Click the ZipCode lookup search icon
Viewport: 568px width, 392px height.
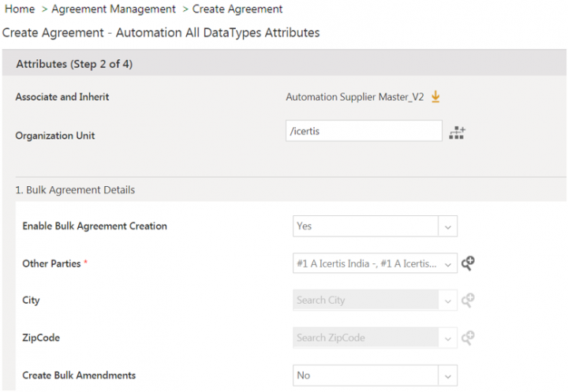(468, 338)
